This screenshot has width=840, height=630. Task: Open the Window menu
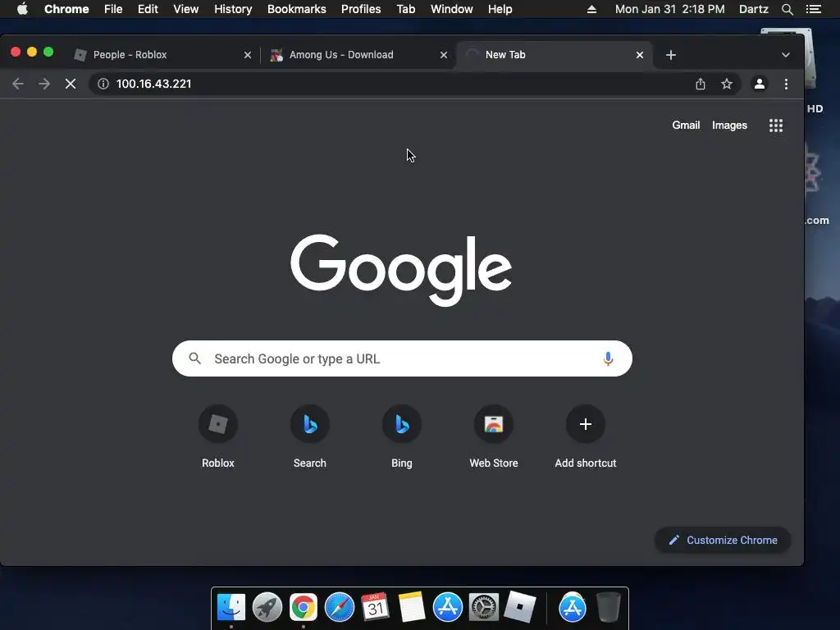click(452, 9)
